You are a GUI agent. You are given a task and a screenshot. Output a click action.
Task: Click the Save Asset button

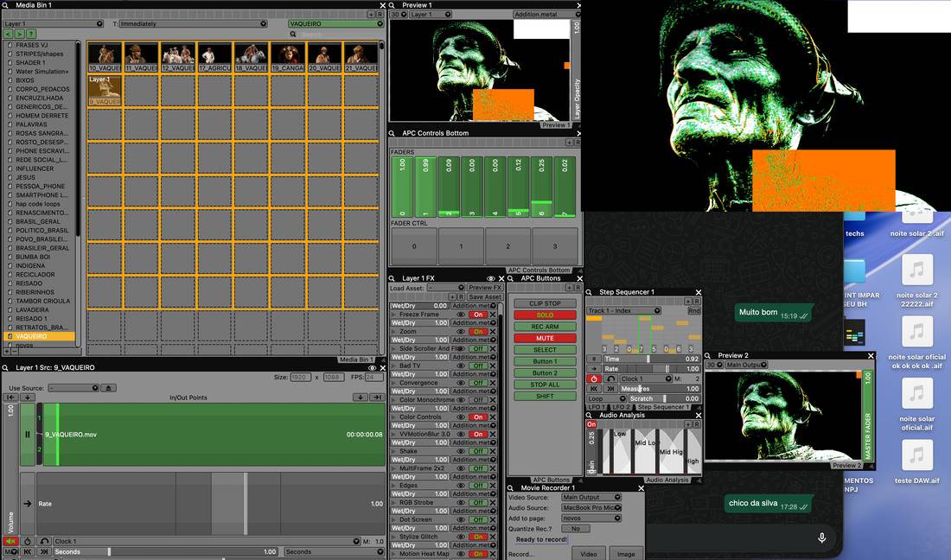[485, 297]
